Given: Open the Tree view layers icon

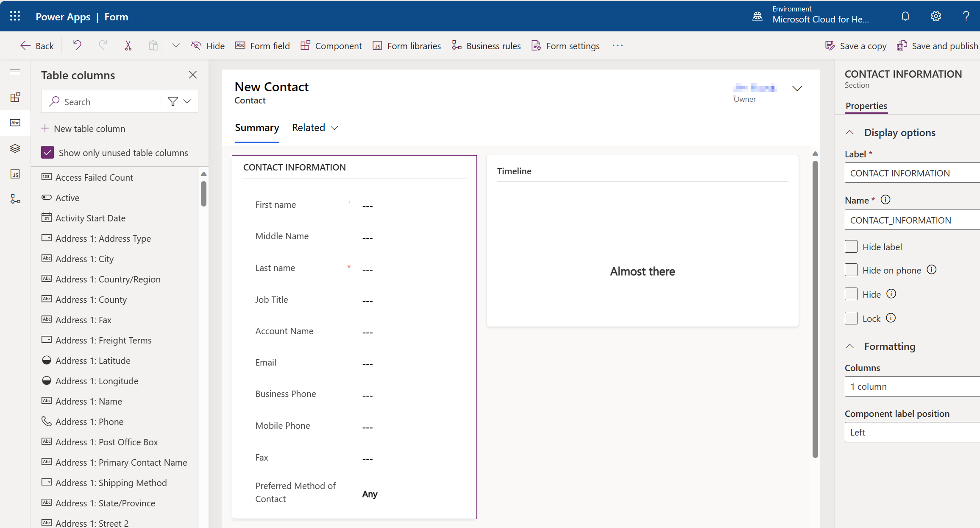Looking at the screenshot, I should (x=15, y=148).
